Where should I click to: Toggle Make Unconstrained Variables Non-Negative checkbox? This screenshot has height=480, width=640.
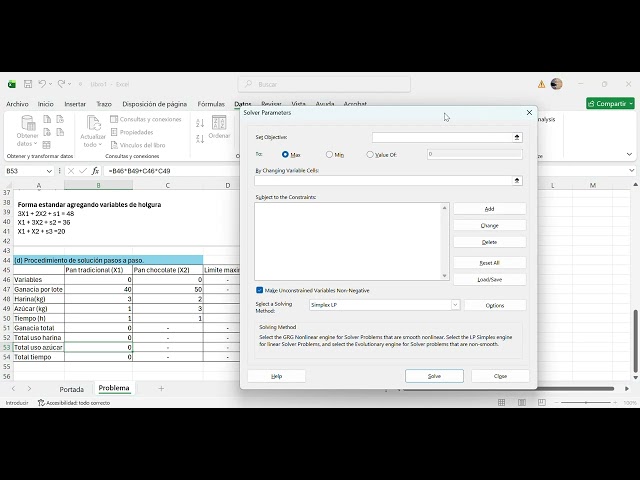click(x=259, y=290)
